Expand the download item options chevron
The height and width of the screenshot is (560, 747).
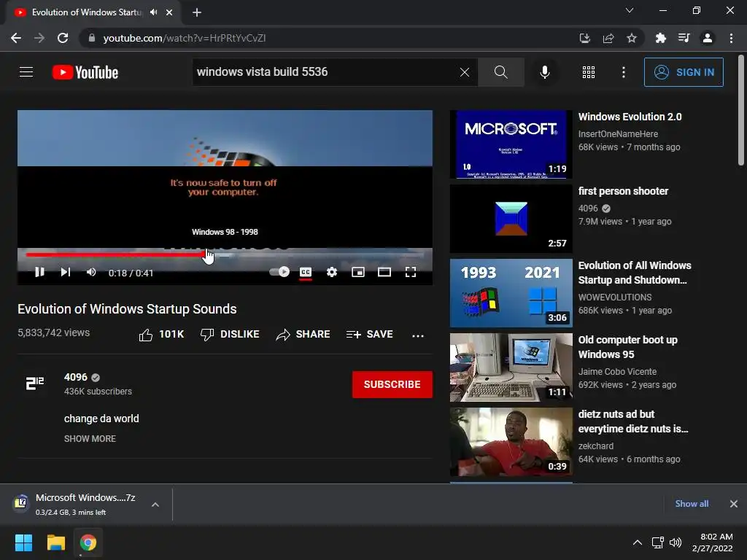[x=155, y=505]
